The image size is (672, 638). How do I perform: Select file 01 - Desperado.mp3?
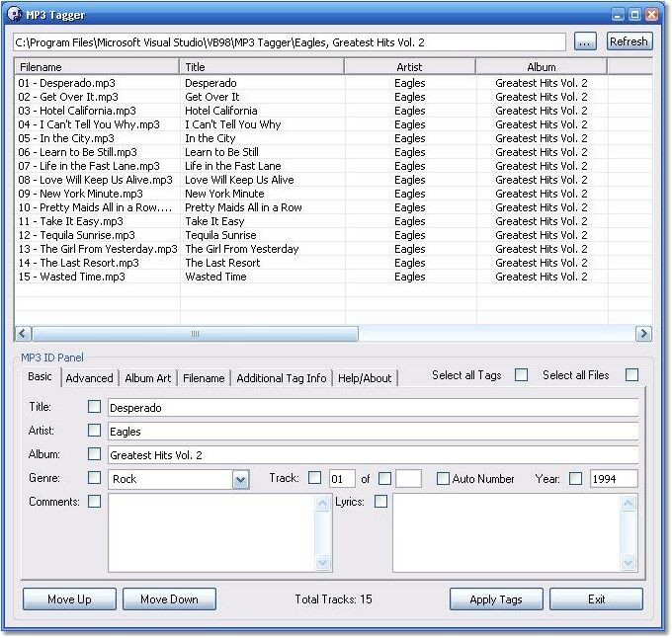[66, 83]
